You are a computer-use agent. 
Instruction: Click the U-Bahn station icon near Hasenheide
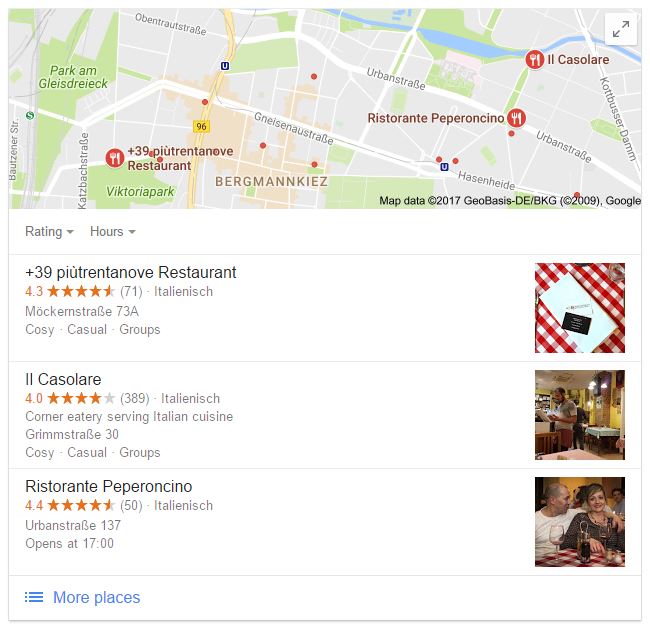[x=444, y=167]
